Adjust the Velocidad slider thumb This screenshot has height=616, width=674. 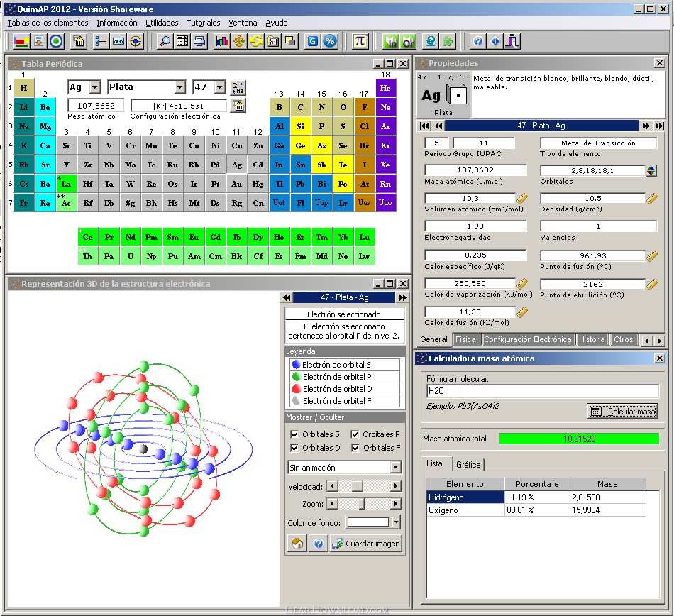click(x=358, y=486)
